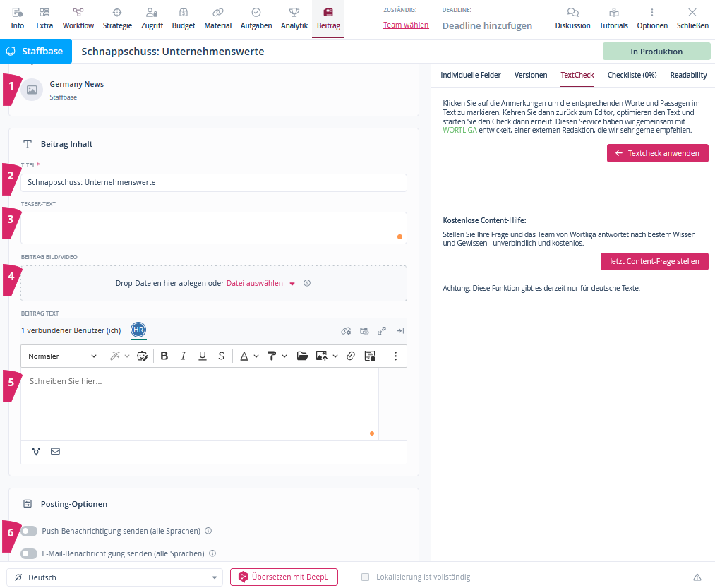Viewport: 715px width, 588px height.
Task: Open the Aufgaben section
Action: pos(256,18)
